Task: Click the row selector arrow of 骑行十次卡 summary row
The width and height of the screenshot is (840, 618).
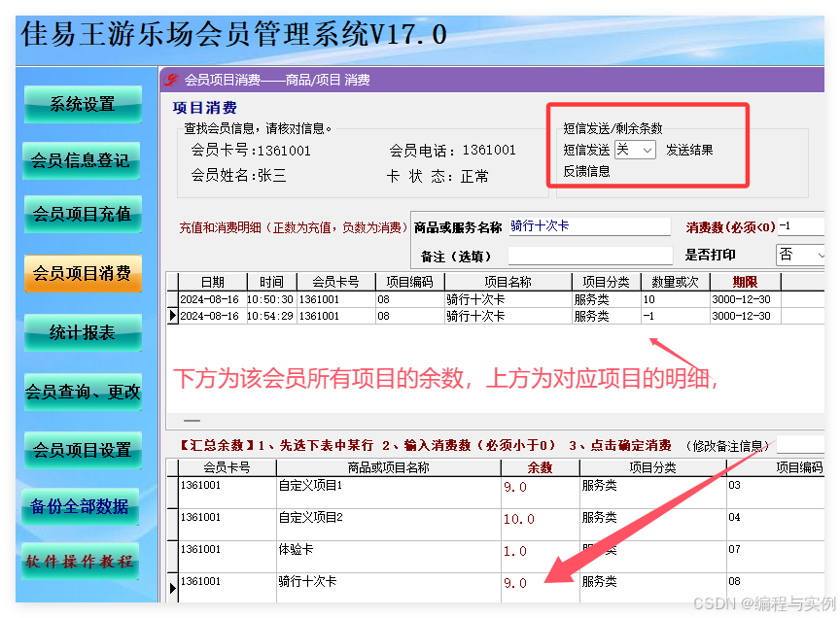Action: (172, 588)
